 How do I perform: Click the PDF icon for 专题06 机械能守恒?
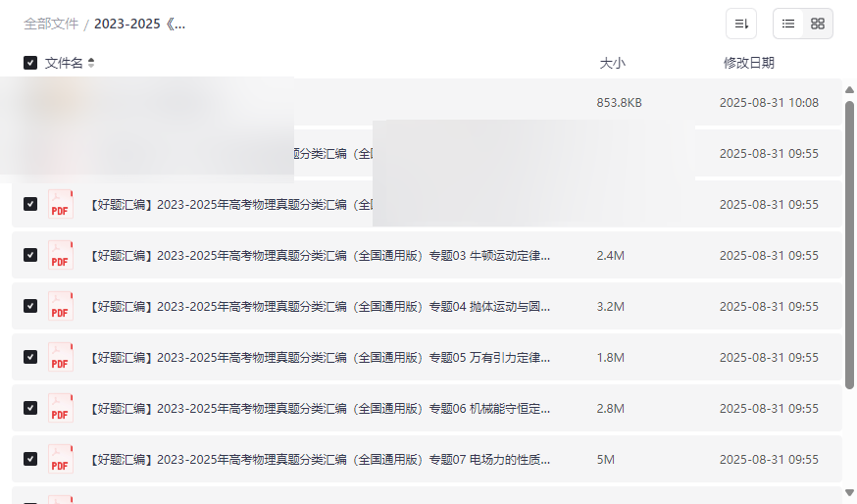(61, 409)
